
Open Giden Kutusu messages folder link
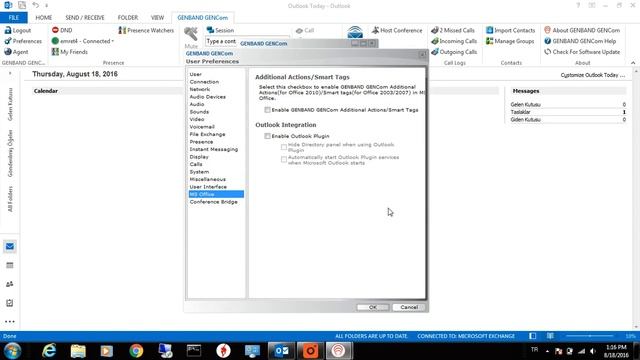(x=525, y=120)
